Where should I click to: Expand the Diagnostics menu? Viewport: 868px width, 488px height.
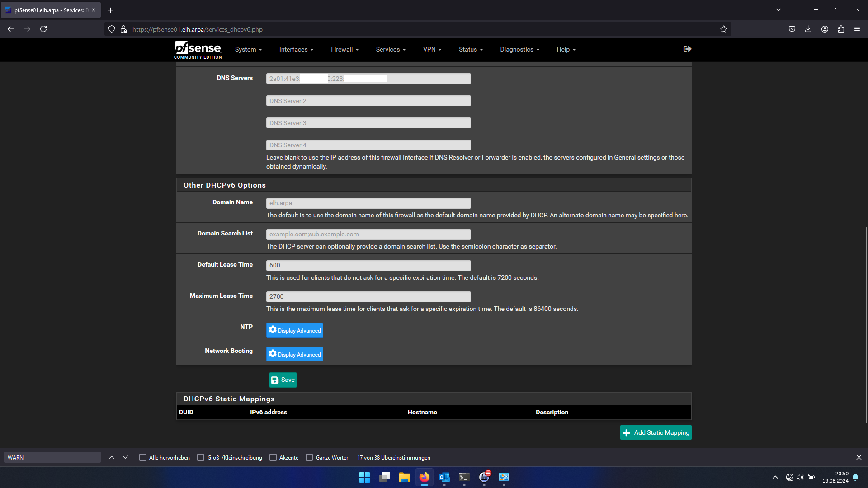[519, 49]
